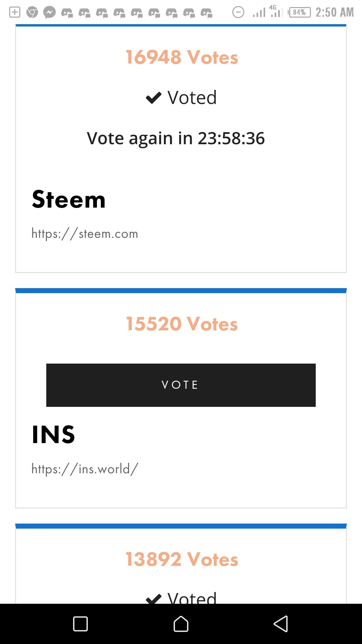Tap the 16948 Votes count
This screenshot has width=362, height=644.
pos(182,57)
